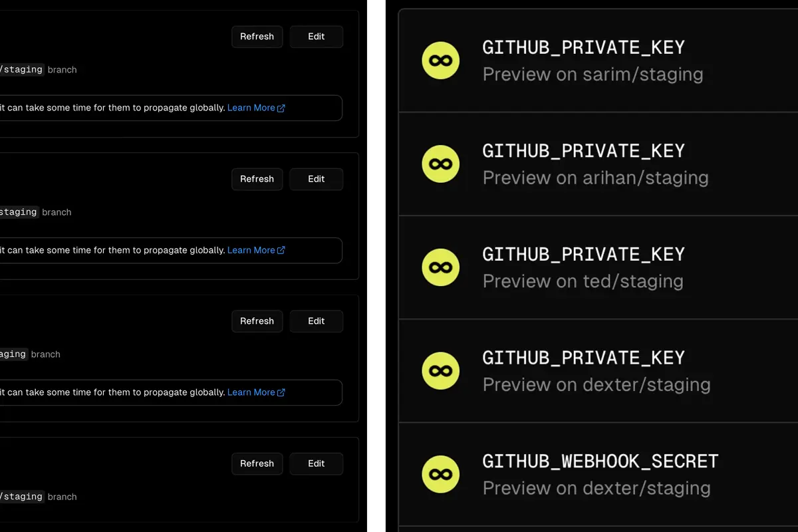The width and height of the screenshot is (798, 532).
Task: Edit the fourth environment section
Action: pyautogui.click(x=316, y=464)
